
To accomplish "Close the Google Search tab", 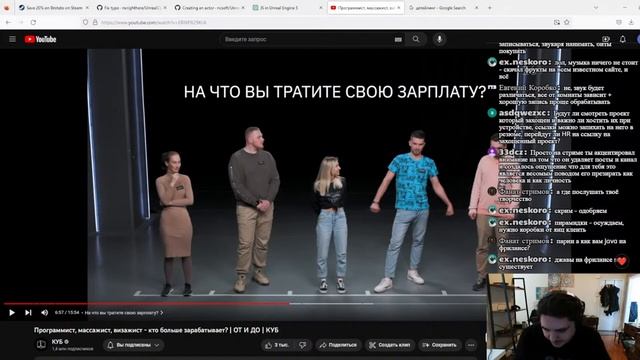I will point(476,8).
